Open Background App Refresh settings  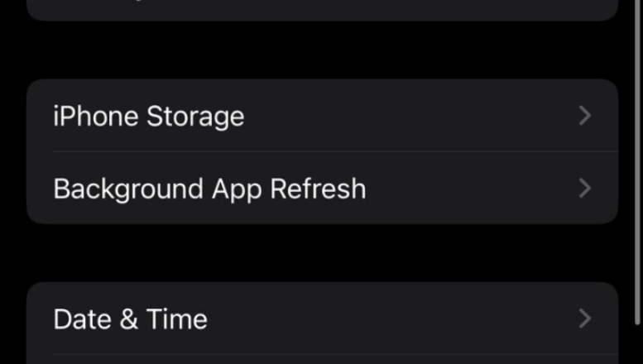pos(322,189)
